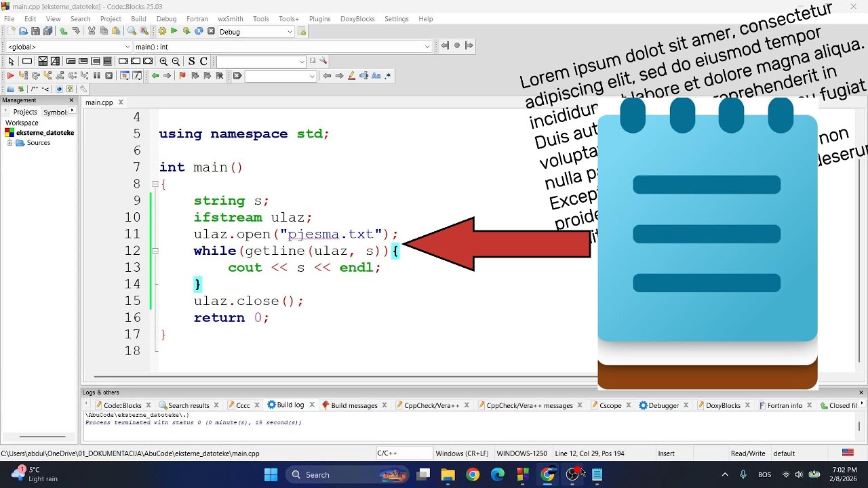Toggle source view with the S icon
Image resolution: width=868 pixels, height=488 pixels.
pos(192,62)
